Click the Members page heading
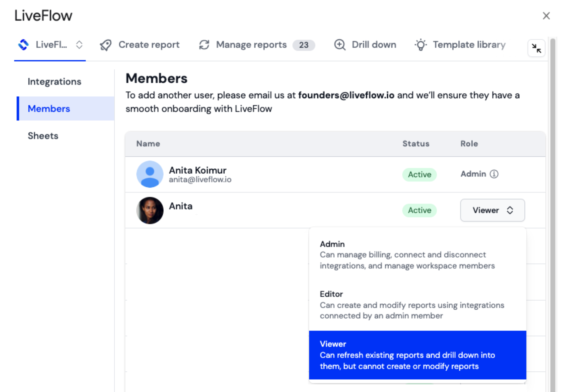The width and height of the screenshot is (564, 392). tap(156, 78)
